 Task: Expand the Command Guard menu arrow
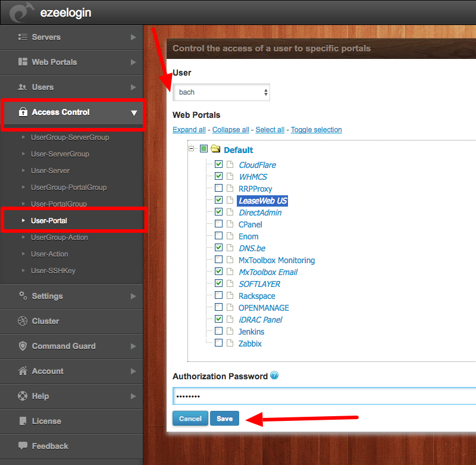133,346
